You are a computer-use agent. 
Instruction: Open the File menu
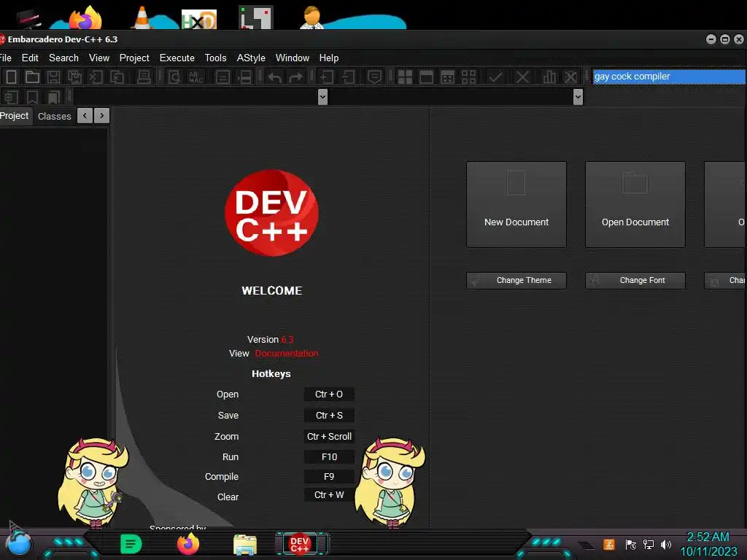pos(6,58)
